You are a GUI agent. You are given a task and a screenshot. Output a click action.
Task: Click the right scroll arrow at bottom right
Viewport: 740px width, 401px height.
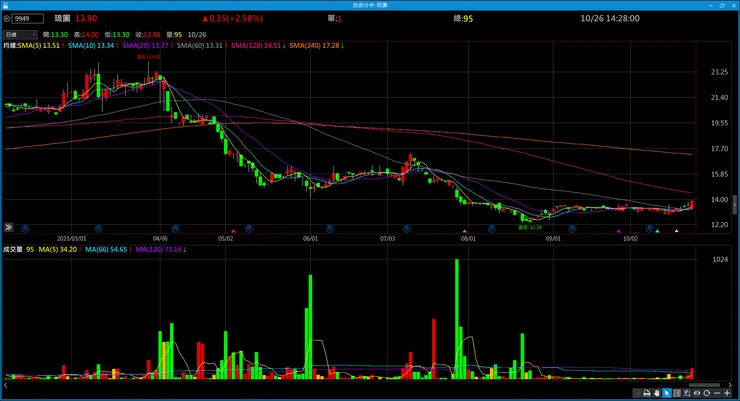pos(730,385)
